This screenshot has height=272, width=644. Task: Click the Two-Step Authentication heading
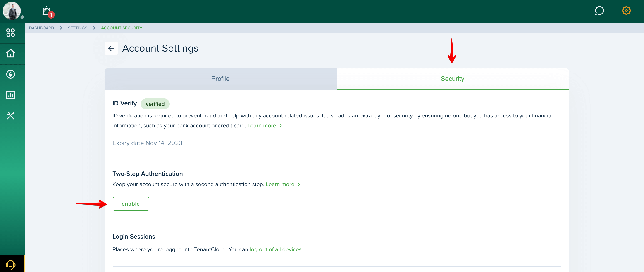[x=148, y=174]
